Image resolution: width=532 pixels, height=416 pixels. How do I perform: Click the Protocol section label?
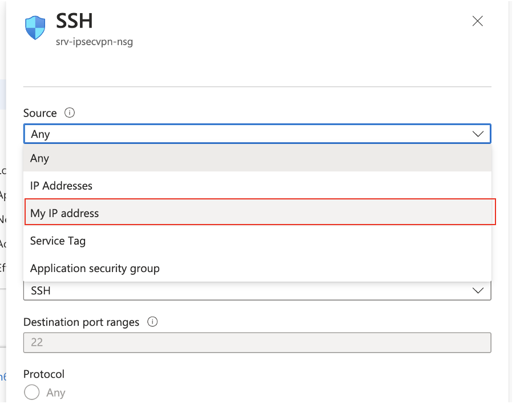point(44,374)
